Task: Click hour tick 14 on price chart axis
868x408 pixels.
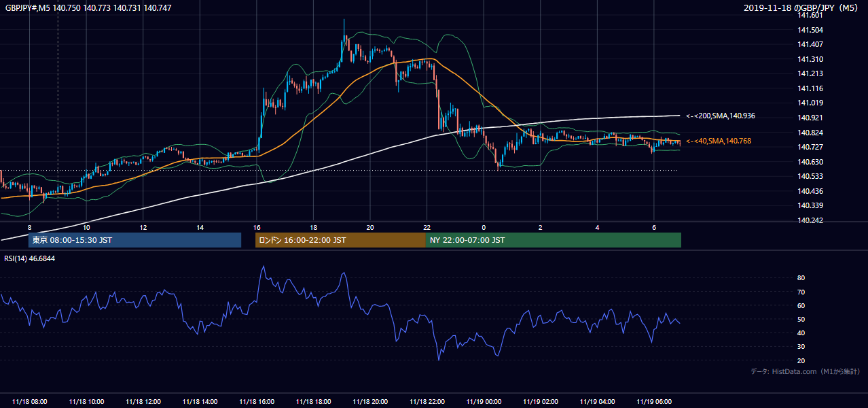Action: tap(200, 227)
